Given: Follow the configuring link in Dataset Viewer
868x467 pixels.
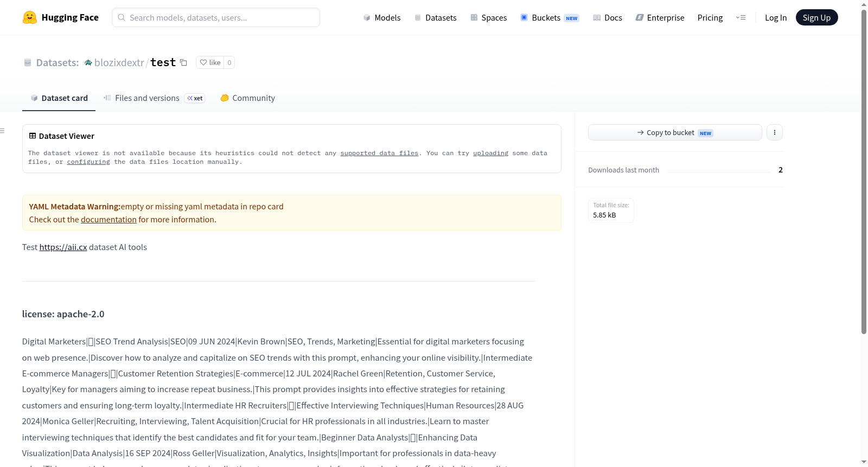Looking at the screenshot, I should click(x=88, y=162).
